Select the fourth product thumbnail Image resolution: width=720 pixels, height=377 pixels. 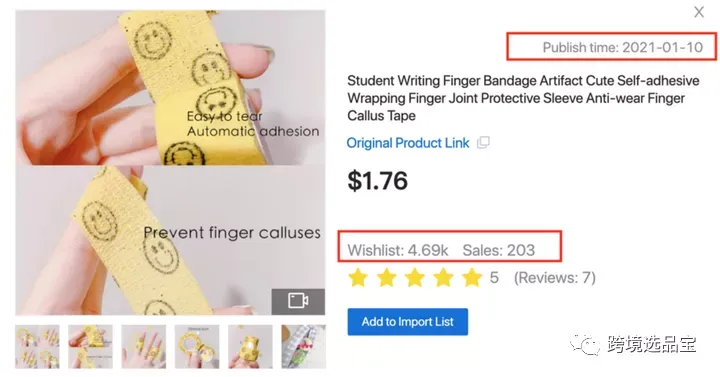[x=197, y=347]
